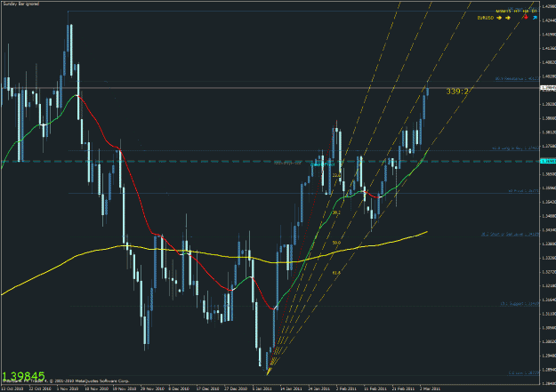The image size is (556, 392).
Task: Click the 23.6 fan level label
Action: 336,175
